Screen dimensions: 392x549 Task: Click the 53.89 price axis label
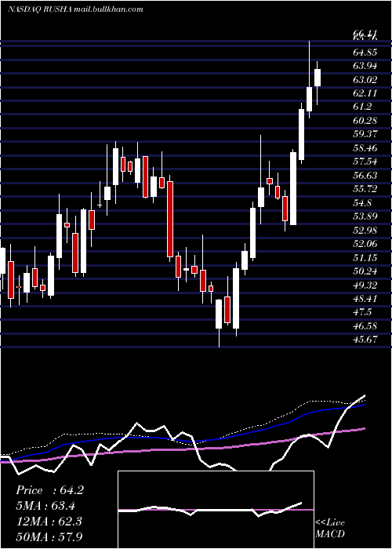click(365, 216)
